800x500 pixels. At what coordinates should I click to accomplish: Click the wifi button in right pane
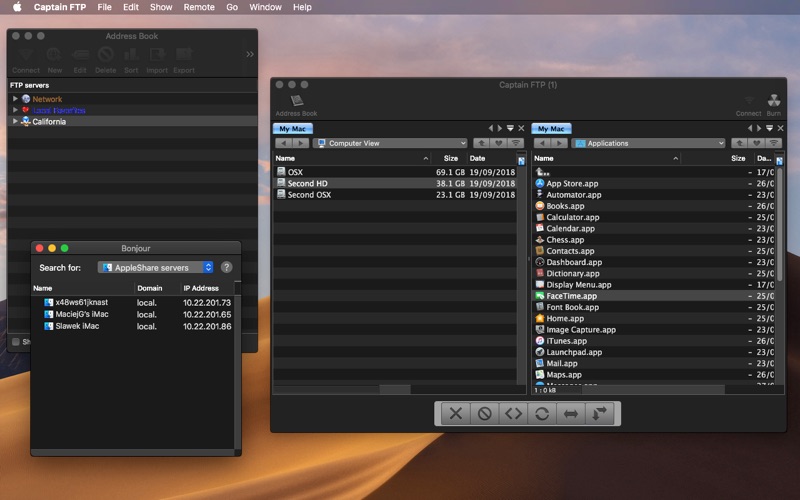pos(774,143)
